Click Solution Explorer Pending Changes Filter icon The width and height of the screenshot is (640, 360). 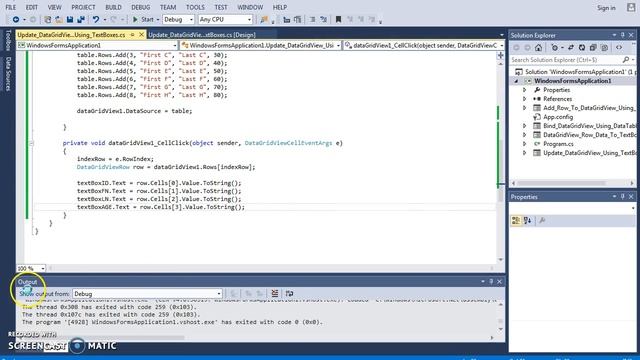[554, 48]
